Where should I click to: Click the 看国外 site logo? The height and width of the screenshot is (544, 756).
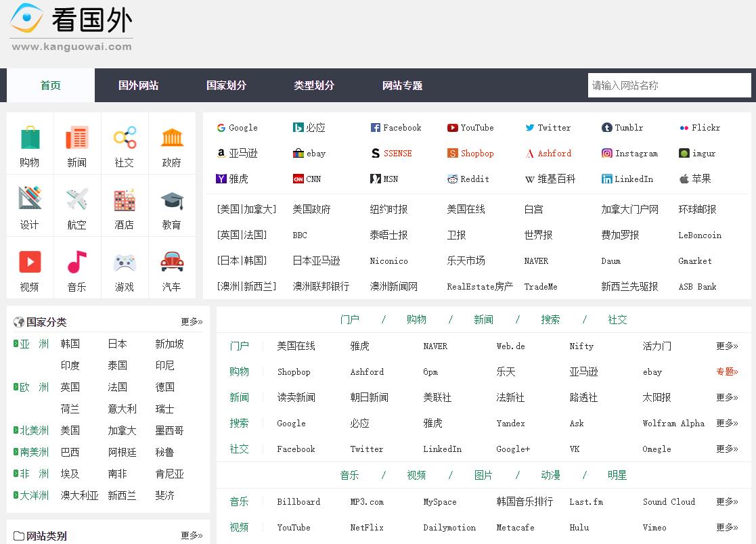(x=71, y=27)
